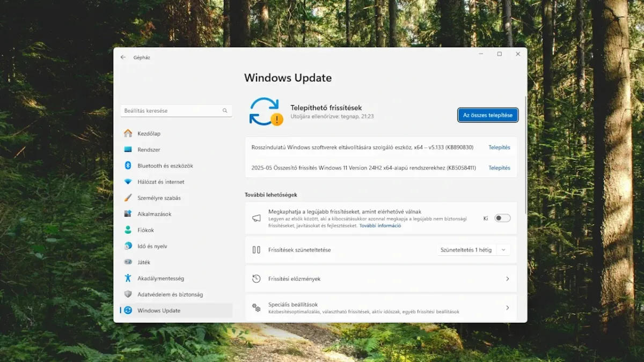Install the KB890830 malicious software tool update
This screenshot has width=644, height=362.
(x=499, y=147)
